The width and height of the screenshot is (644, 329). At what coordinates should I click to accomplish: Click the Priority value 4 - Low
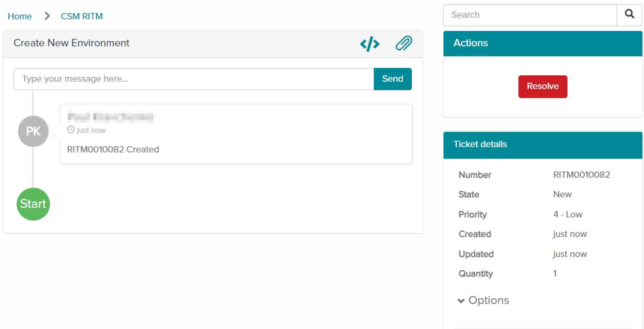tap(568, 214)
